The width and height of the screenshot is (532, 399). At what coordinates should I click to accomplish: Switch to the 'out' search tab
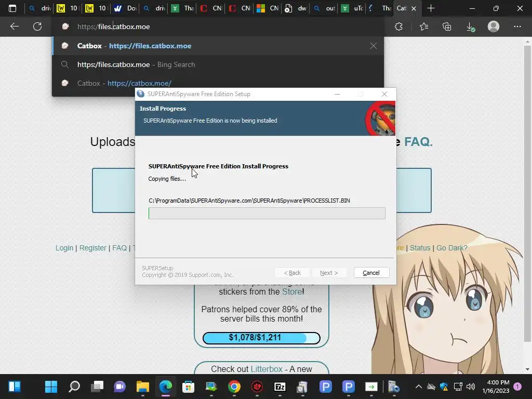tap(324, 8)
